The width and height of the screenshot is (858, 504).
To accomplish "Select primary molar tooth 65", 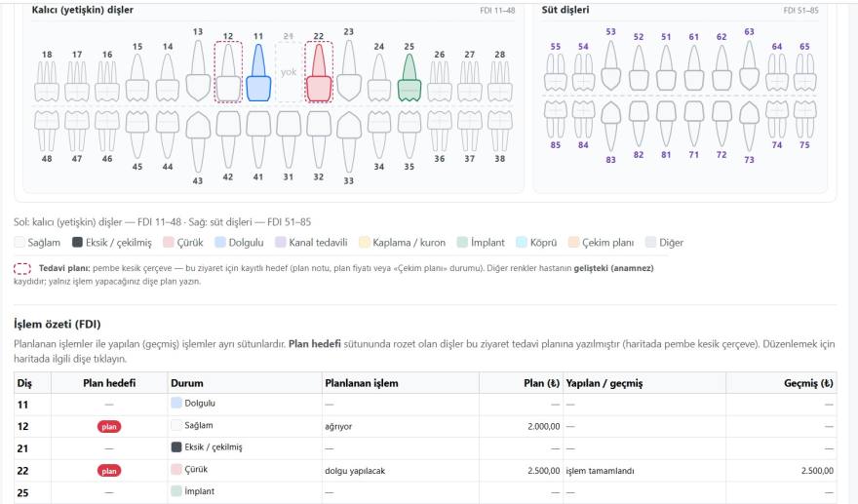I will click(804, 72).
